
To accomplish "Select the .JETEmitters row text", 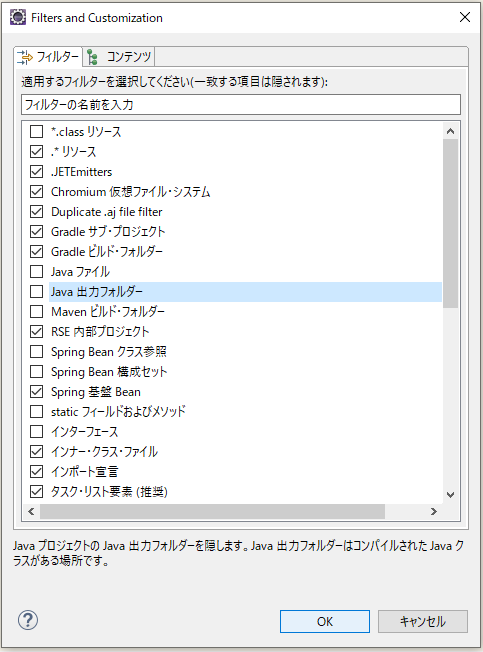I will [81, 172].
